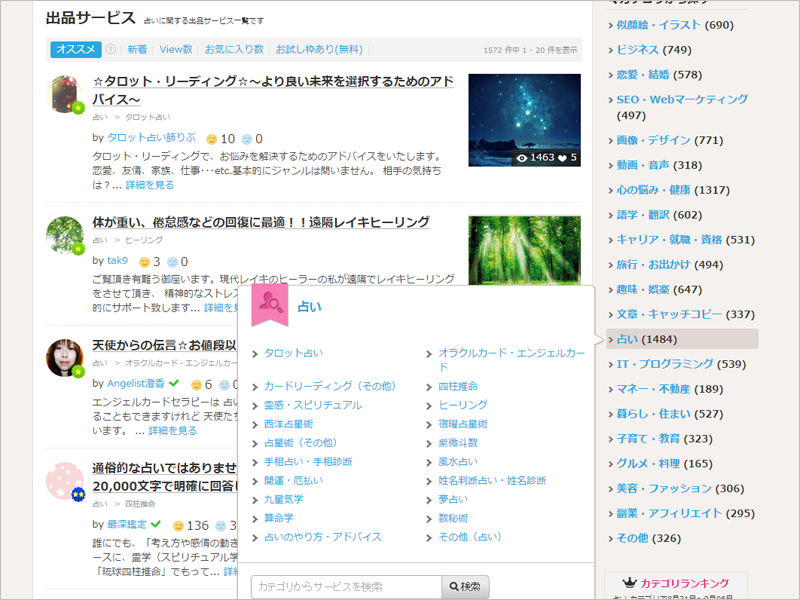Open ビジネス category in sidebar
Screen dimensions: 800x600
638,49
